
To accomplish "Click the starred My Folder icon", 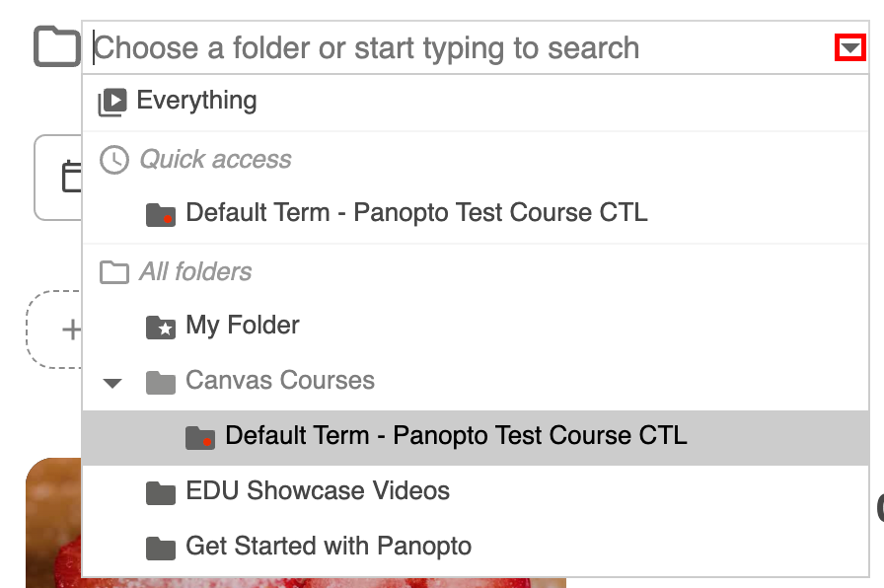I will click(160, 327).
